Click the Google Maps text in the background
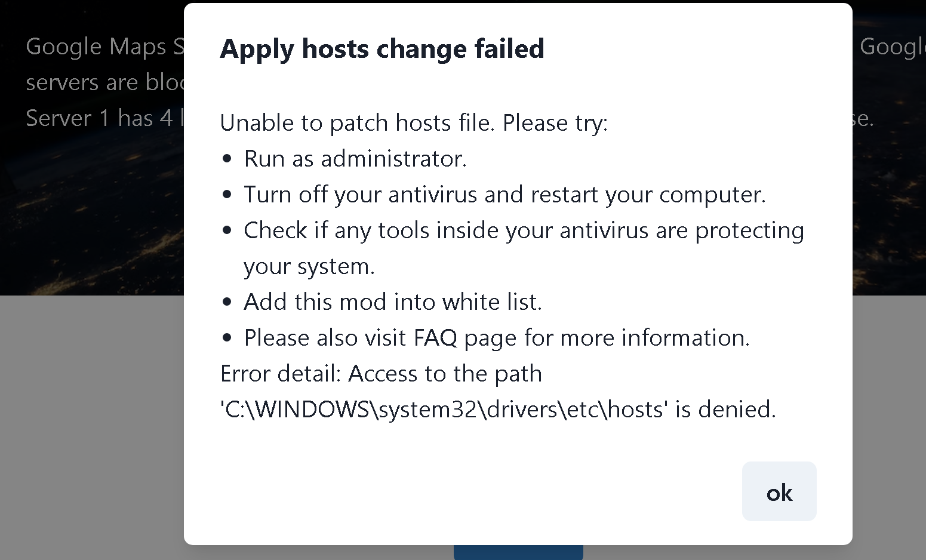The height and width of the screenshot is (560, 926). [x=96, y=46]
